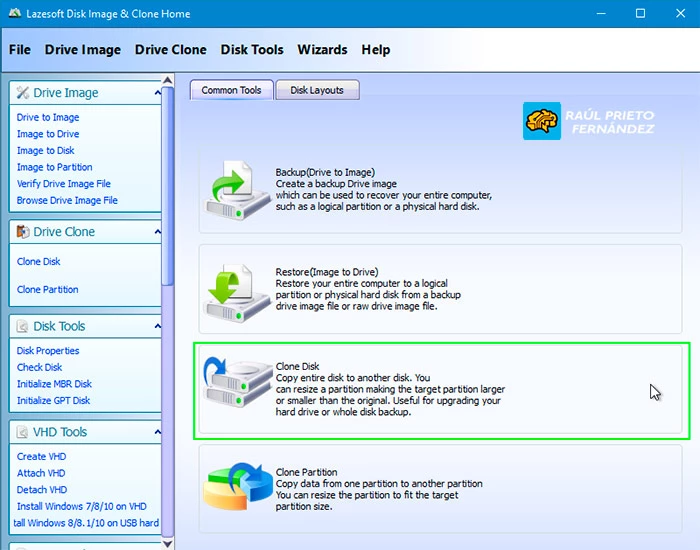Click the Attach VHD link

(x=41, y=473)
